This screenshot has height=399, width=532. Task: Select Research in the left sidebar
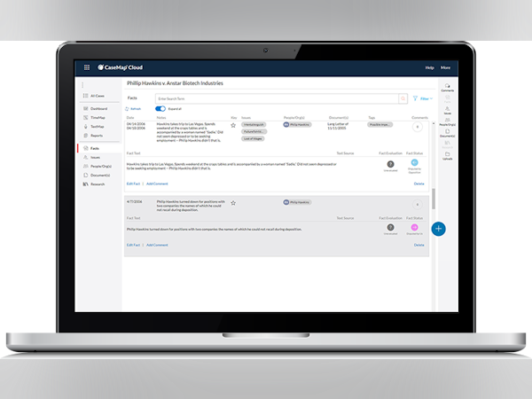tap(94, 184)
